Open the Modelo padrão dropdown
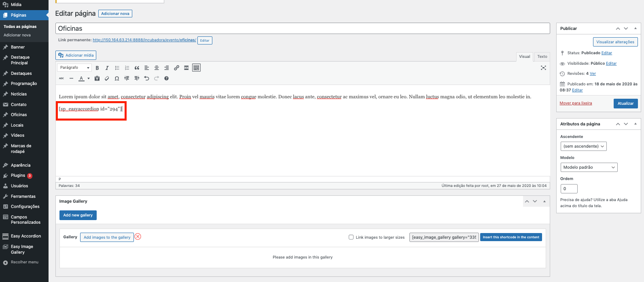Viewport: 644px width, 282px height. [589, 168]
